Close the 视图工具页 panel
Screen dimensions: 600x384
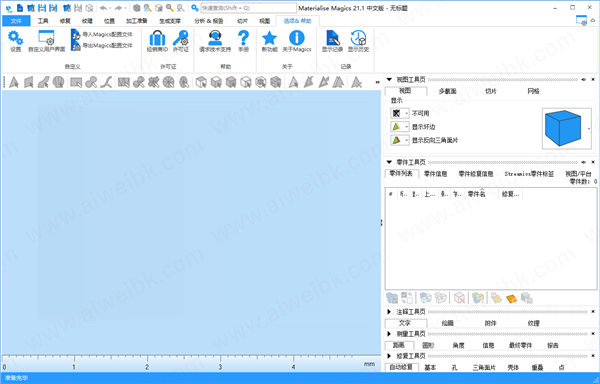[x=593, y=80]
